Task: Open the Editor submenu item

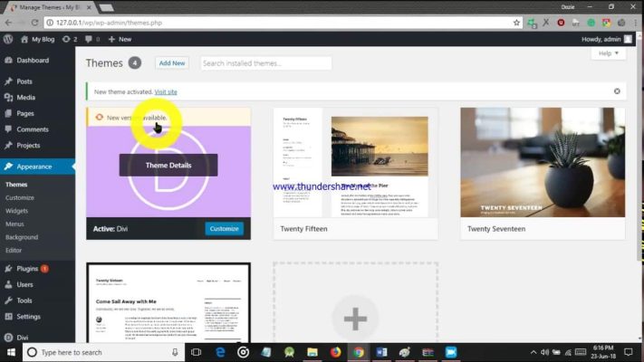Action: pos(14,251)
